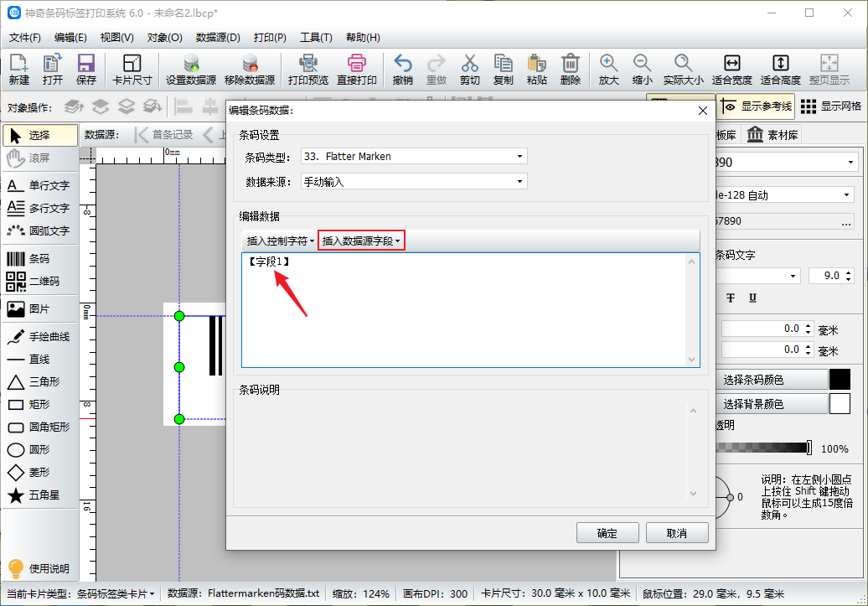
Task: Click the 新建 (New) toolbar icon
Action: (18, 70)
